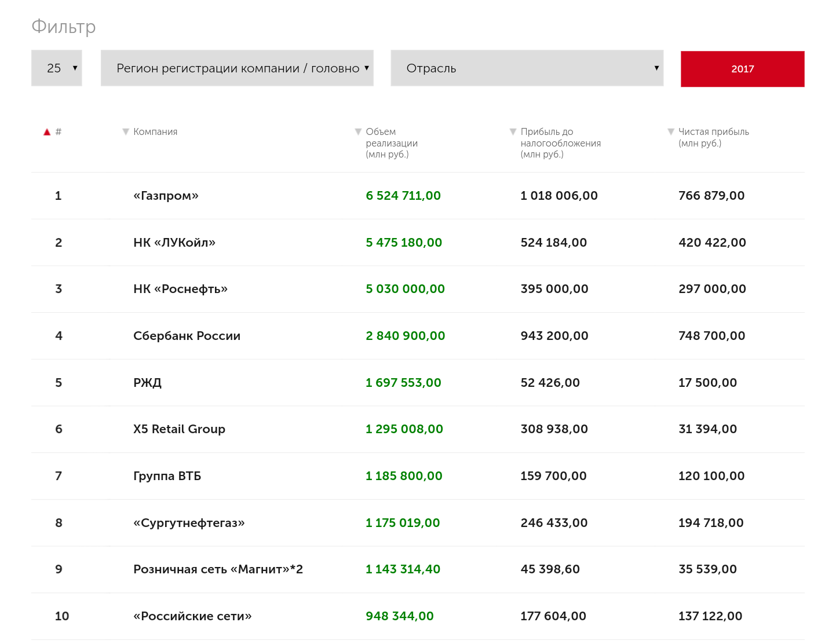Open the Отрасль filter dropdown
Viewport: 825px width, 644px height.
click(x=527, y=68)
